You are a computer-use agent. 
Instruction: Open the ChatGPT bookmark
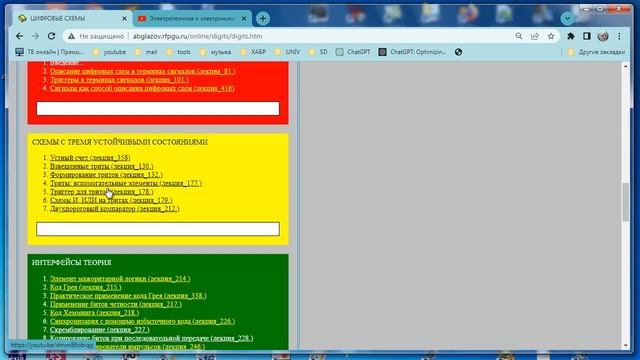point(353,52)
